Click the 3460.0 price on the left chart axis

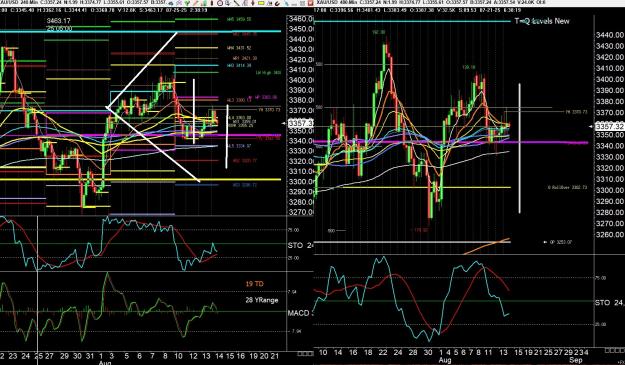[301, 19]
